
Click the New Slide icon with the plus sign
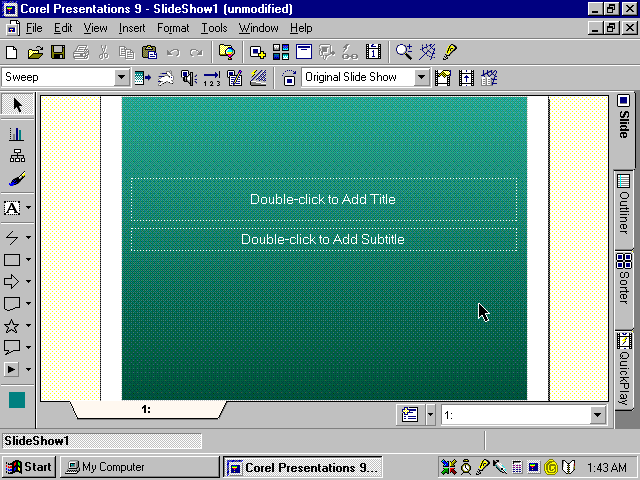(258, 52)
